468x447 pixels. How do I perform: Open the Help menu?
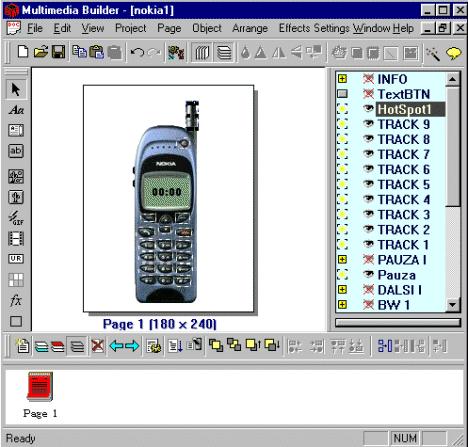(403, 28)
